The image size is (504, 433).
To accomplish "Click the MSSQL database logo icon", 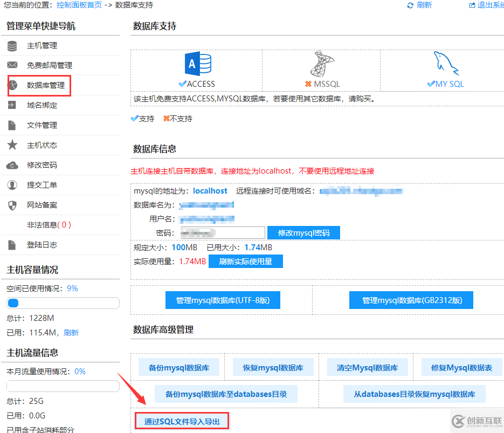I will (321, 65).
